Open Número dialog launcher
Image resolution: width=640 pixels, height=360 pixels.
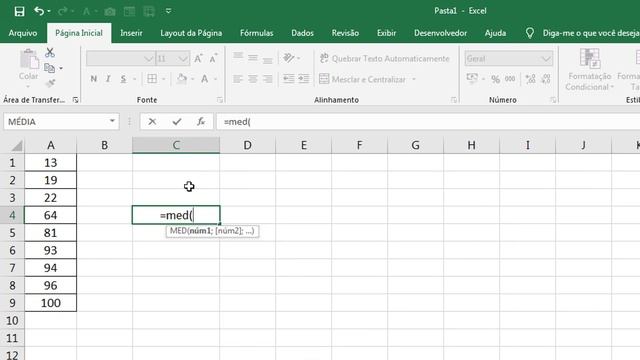pos(553,100)
